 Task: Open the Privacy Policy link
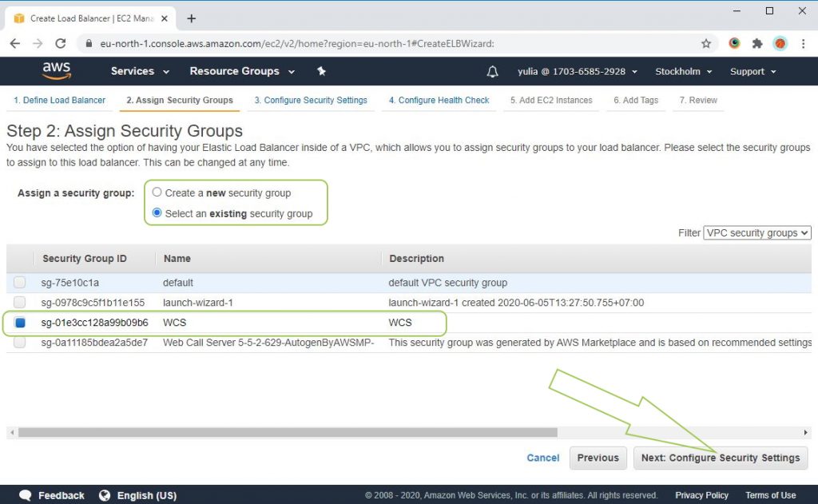(701, 495)
